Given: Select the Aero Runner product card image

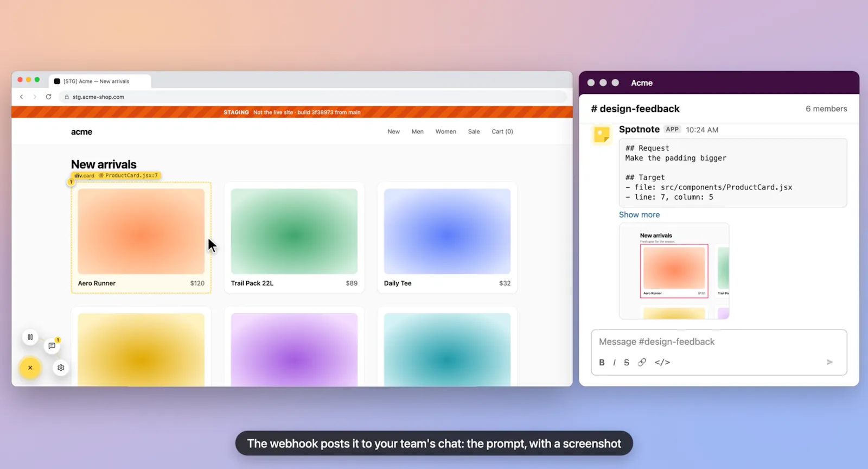Looking at the screenshot, I should pyautogui.click(x=141, y=231).
